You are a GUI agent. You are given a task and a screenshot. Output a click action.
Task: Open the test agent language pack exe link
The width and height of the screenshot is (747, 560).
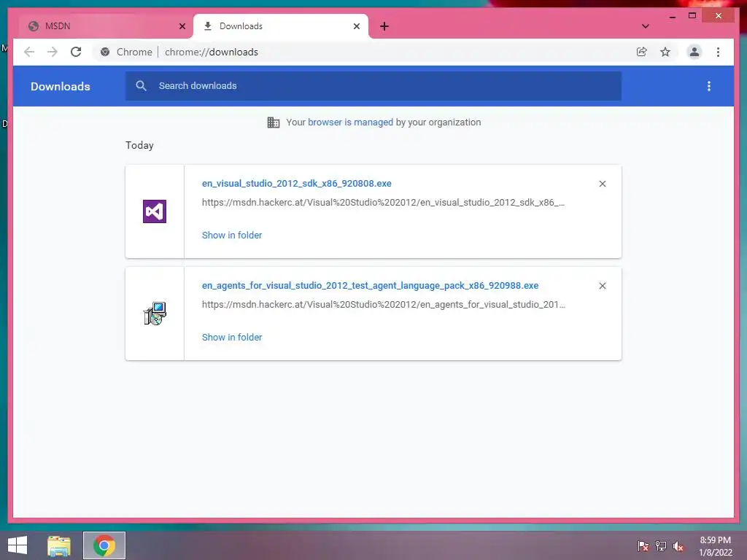coord(370,286)
